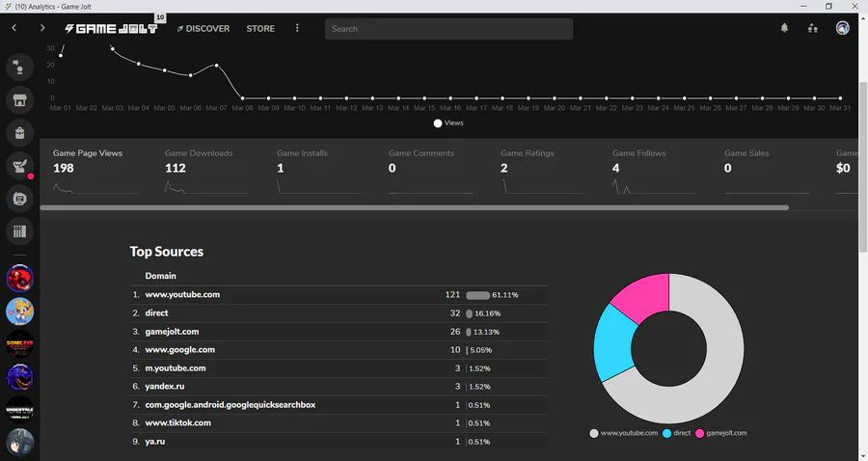Click the Mar 03 data point on chart
868x461 pixels.
(113, 48)
